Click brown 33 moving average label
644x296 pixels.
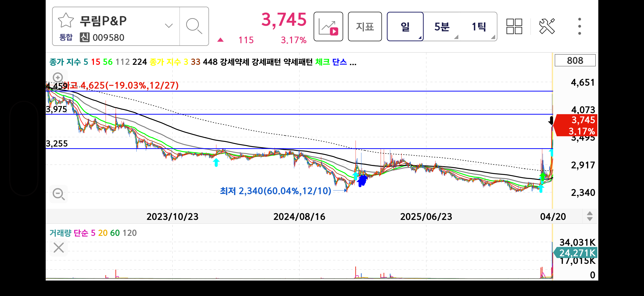pos(196,62)
